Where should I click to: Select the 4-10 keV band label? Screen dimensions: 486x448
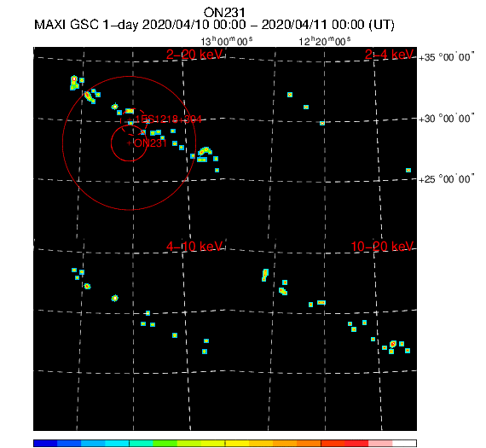(x=194, y=247)
